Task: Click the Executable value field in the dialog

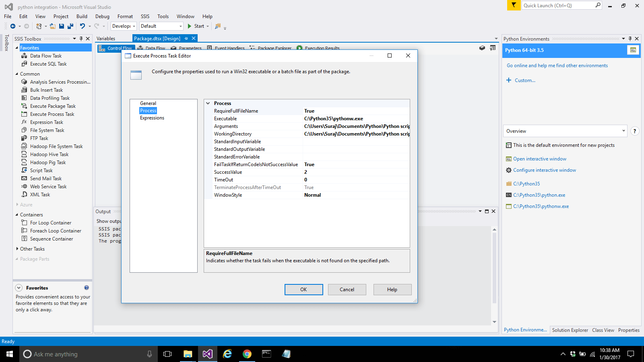Action: 356,119
